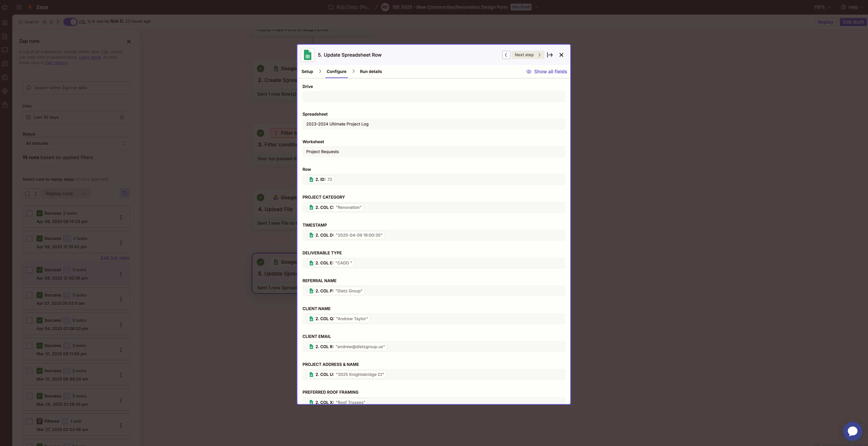
Task: Click the Next step button
Action: (x=528, y=55)
